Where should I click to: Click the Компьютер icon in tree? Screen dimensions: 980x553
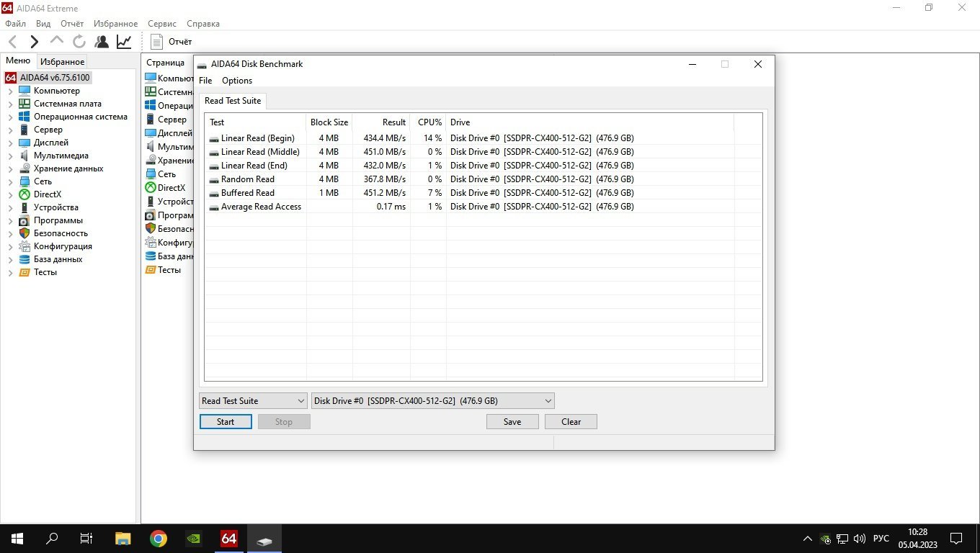coord(24,91)
